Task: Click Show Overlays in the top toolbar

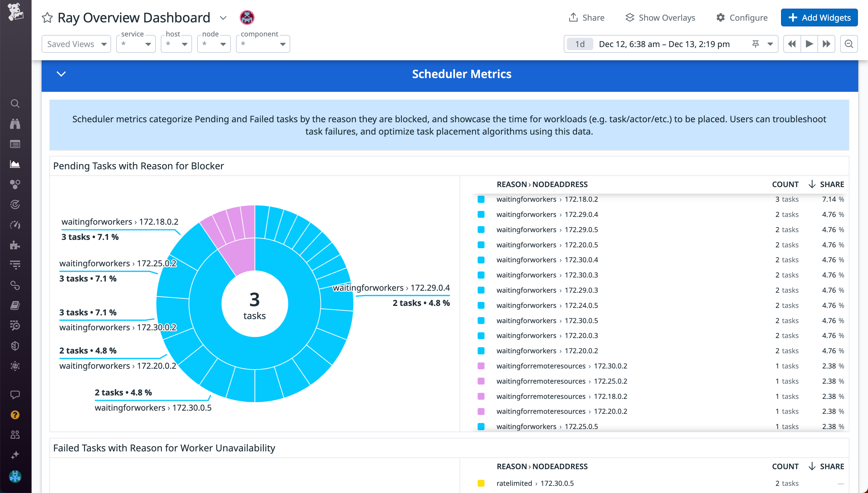Action: [659, 17]
